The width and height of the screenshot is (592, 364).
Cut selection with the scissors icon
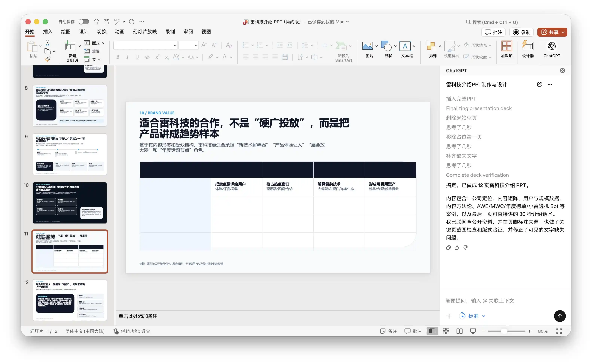click(x=48, y=43)
